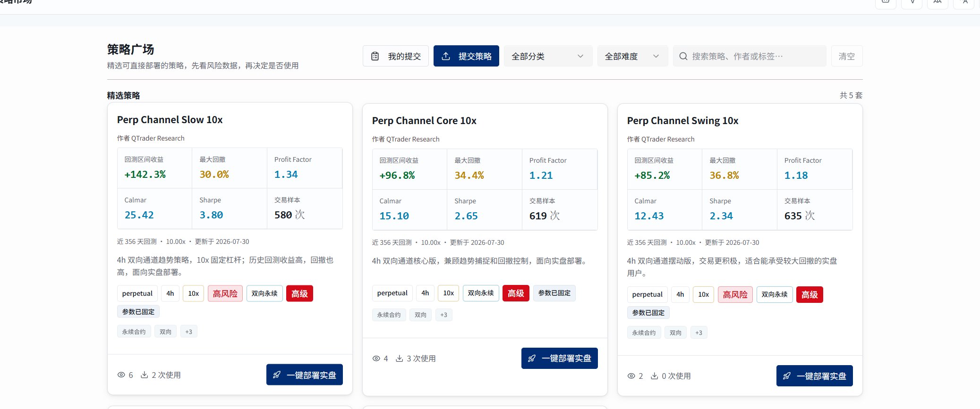
Task: Click the 高风险 tag on Perp Channel Slow 10x
Action: [225, 293]
